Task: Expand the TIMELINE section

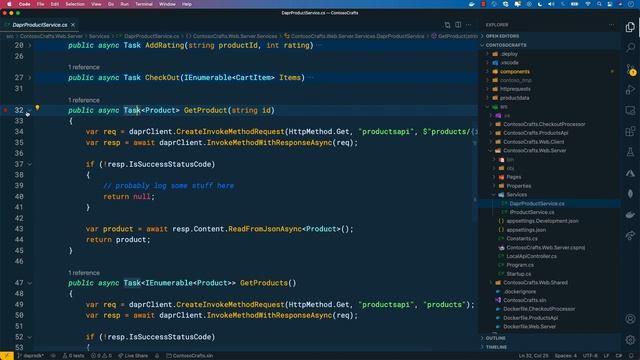Action: [x=496, y=347]
